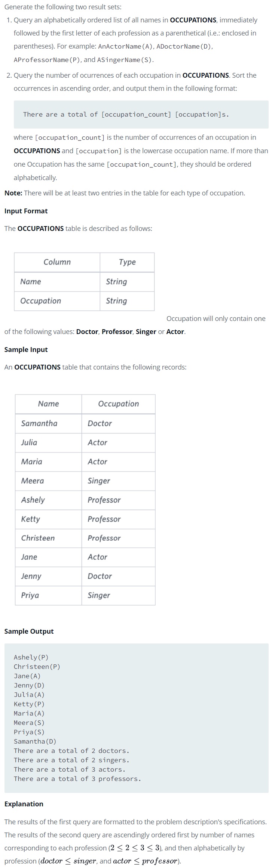Click the 'Note:' paragraph text
This screenshot has width=278, height=868.
click(125, 193)
